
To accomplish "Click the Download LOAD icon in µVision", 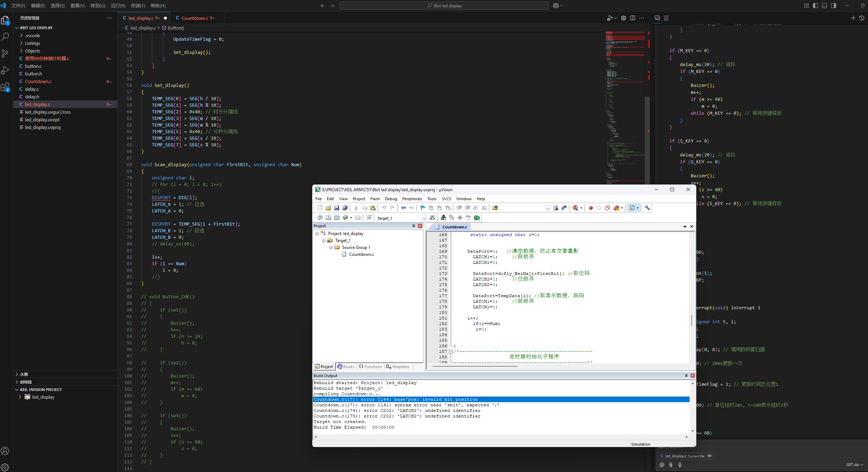I will (x=369, y=218).
